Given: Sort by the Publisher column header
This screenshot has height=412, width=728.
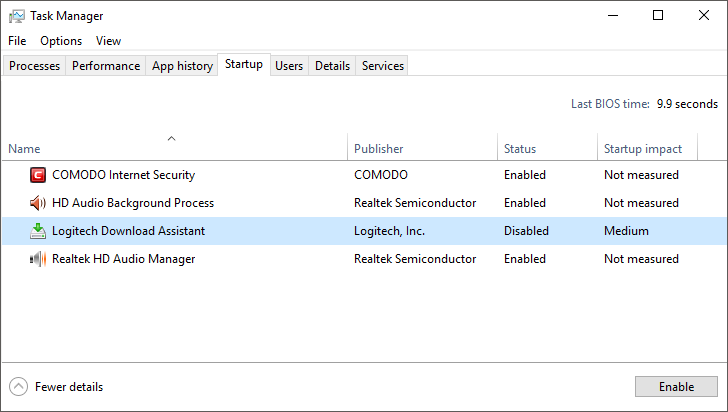Looking at the screenshot, I should tap(378, 149).
